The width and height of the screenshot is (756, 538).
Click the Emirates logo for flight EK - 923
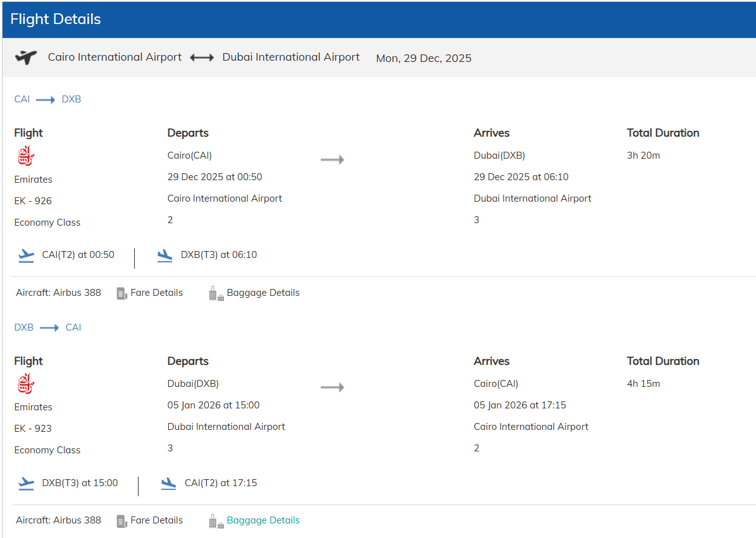(26, 384)
